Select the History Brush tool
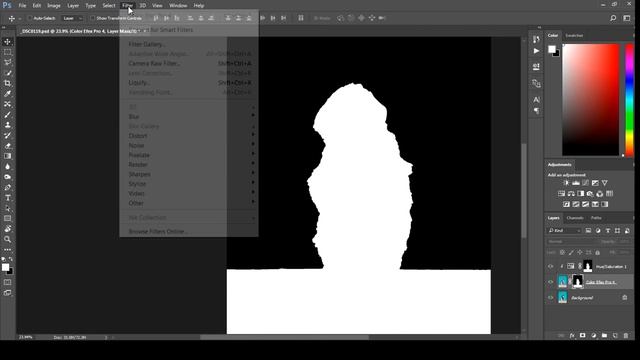Viewport: 640px width, 360px height. [7, 136]
